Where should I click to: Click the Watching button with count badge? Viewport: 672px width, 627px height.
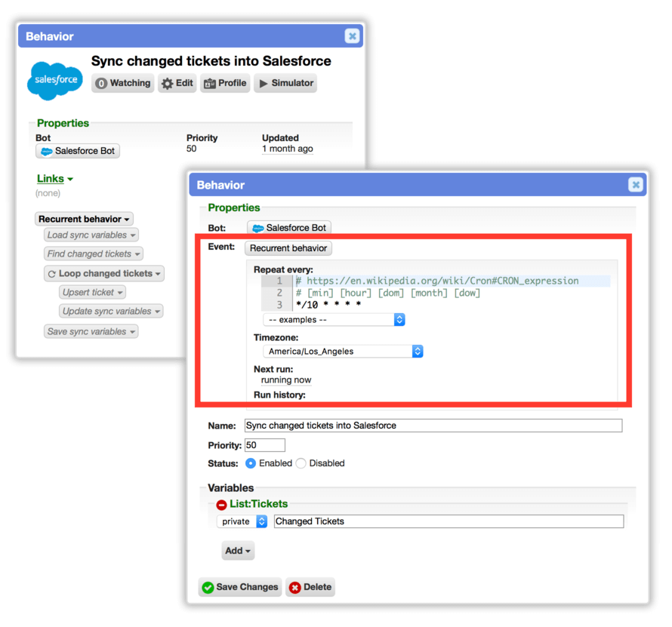pos(122,83)
